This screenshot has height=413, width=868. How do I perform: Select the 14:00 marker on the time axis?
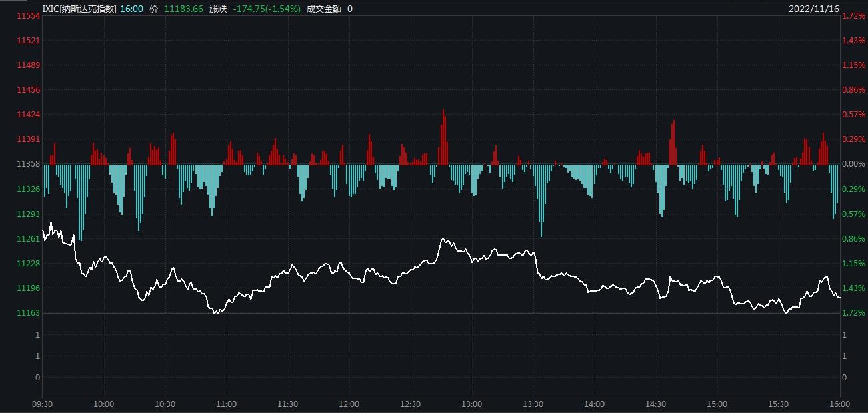tap(594, 404)
